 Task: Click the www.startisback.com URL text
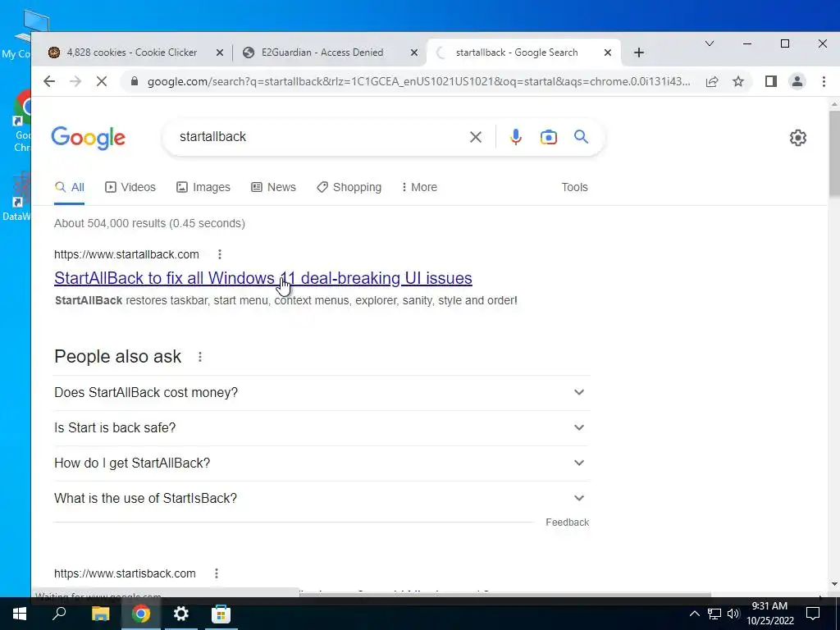(x=125, y=573)
